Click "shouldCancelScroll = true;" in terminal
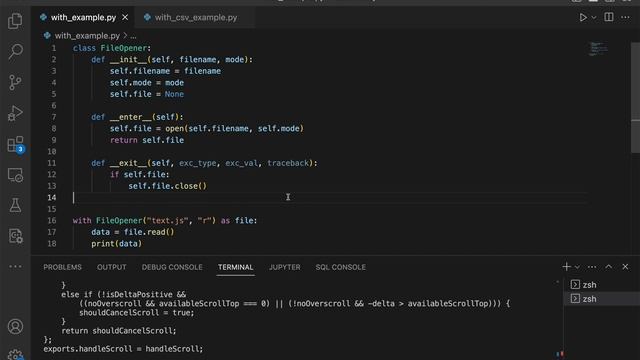 137,313
